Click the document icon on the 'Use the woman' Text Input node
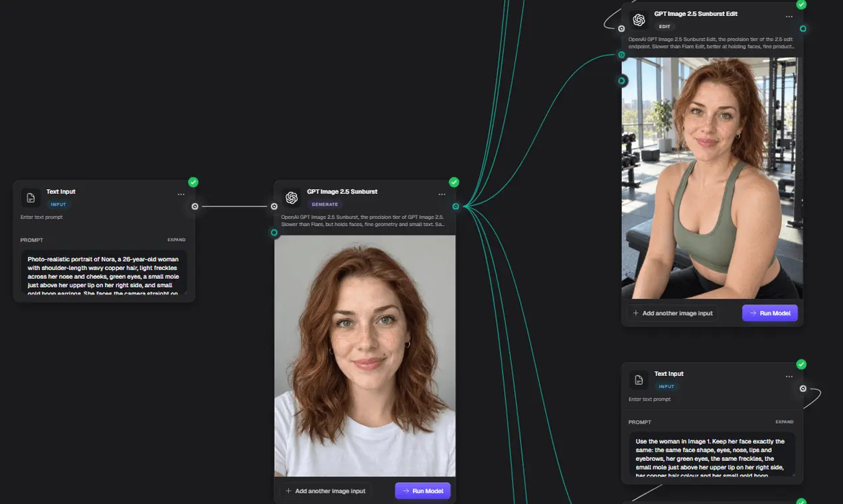 coord(639,379)
